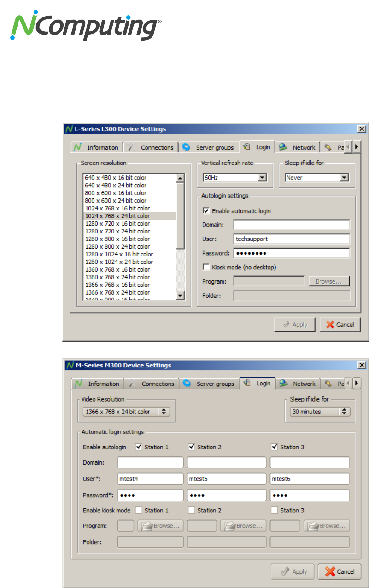Toggle kiosk mode Station 1 checkbox
This screenshot has width=369, height=588.
(x=139, y=510)
